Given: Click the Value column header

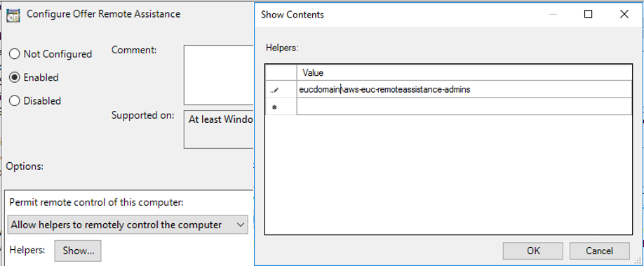Looking at the screenshot, I should [x=464, y=73].
